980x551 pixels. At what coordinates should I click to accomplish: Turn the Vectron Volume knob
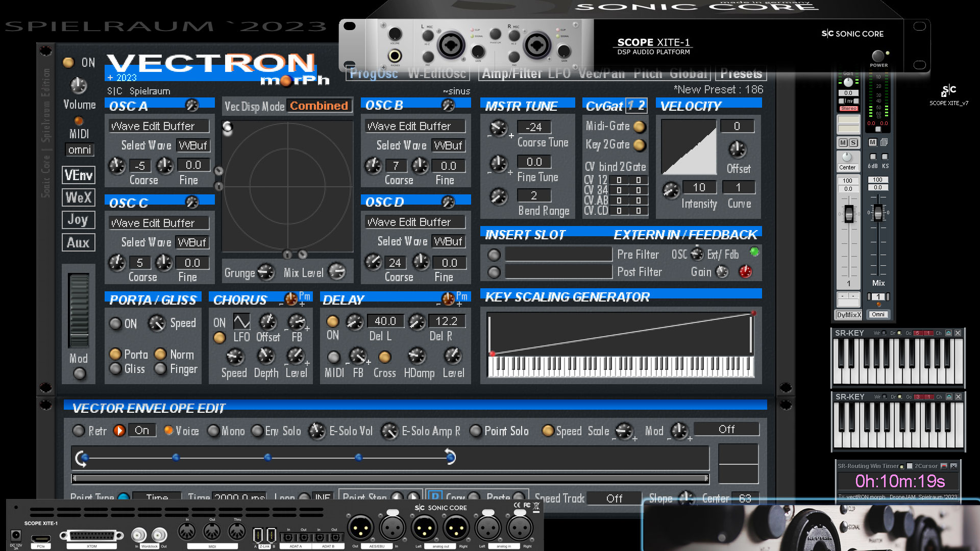(79, 86)
